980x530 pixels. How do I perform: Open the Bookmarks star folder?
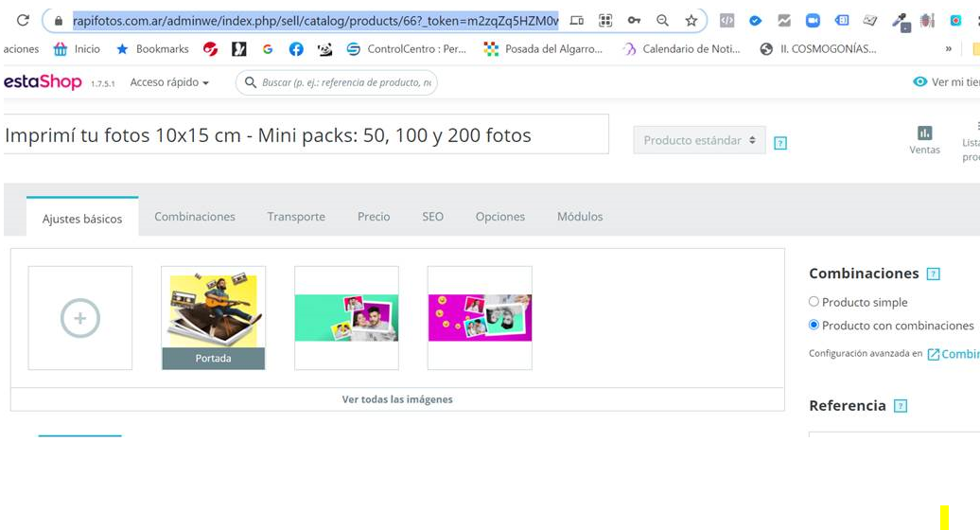tap(152, 49)
